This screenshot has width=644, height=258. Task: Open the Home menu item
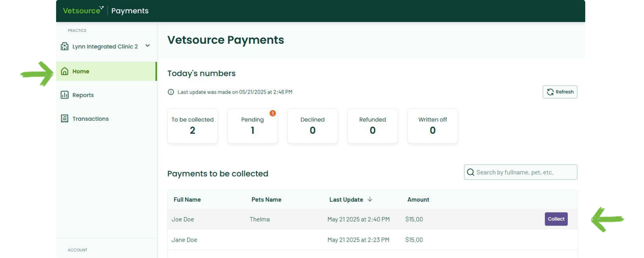pyautogui.click(x=106, y=71)
